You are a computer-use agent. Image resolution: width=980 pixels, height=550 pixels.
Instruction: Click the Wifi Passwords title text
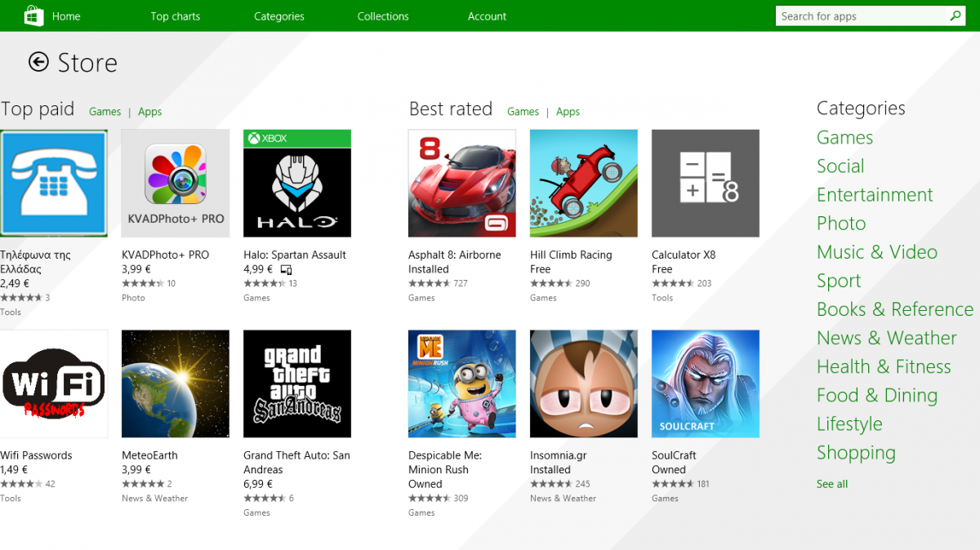pos(36,455)
